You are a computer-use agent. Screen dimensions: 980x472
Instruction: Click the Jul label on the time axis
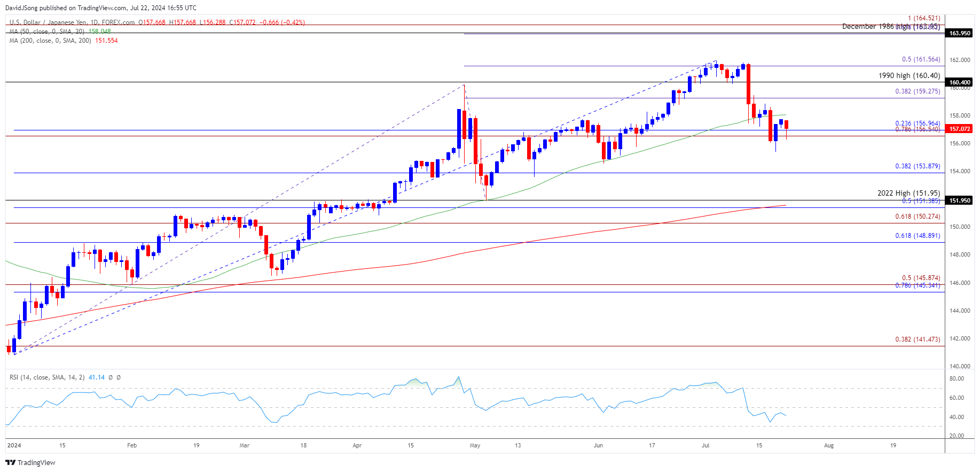[x=705, y=445]
